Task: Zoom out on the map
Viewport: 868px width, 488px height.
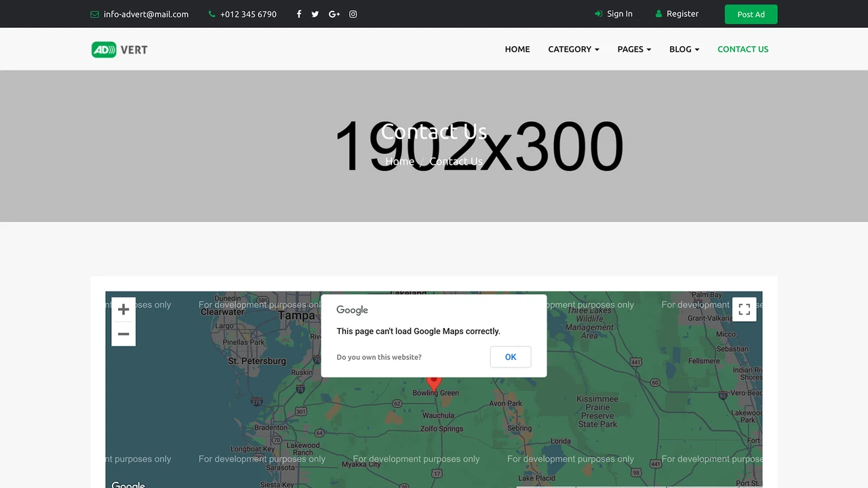Action: pyautogui.click(x=123, y=334)
